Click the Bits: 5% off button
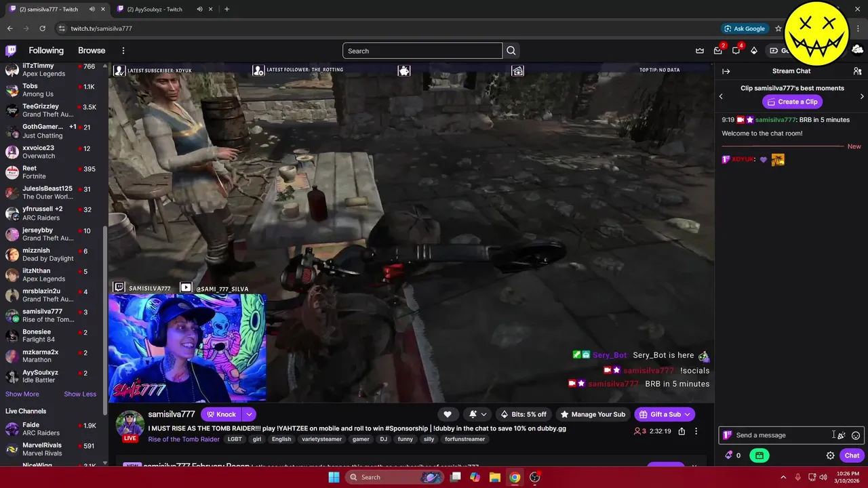This screenshot has height=488, width=868. click(x=523, y=414)
